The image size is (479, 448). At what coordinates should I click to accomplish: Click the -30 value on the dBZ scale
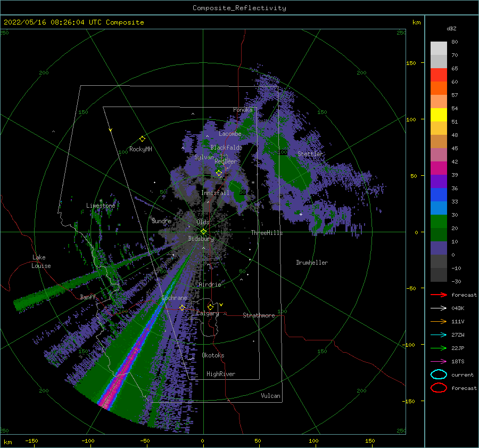(457, 281)
